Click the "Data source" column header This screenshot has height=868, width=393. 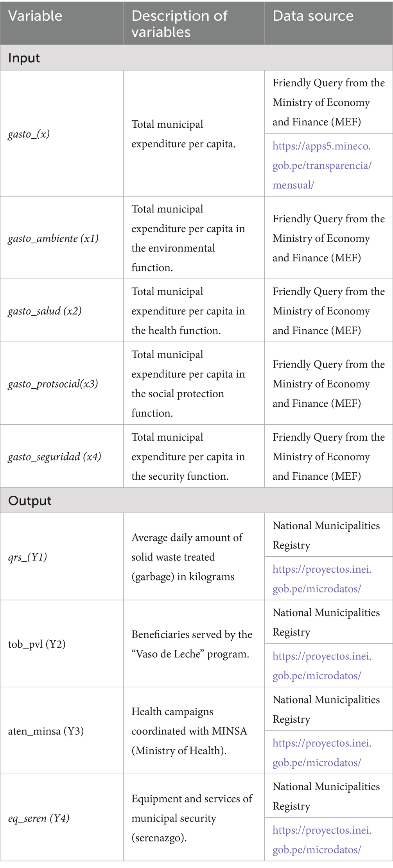(313, 16)
